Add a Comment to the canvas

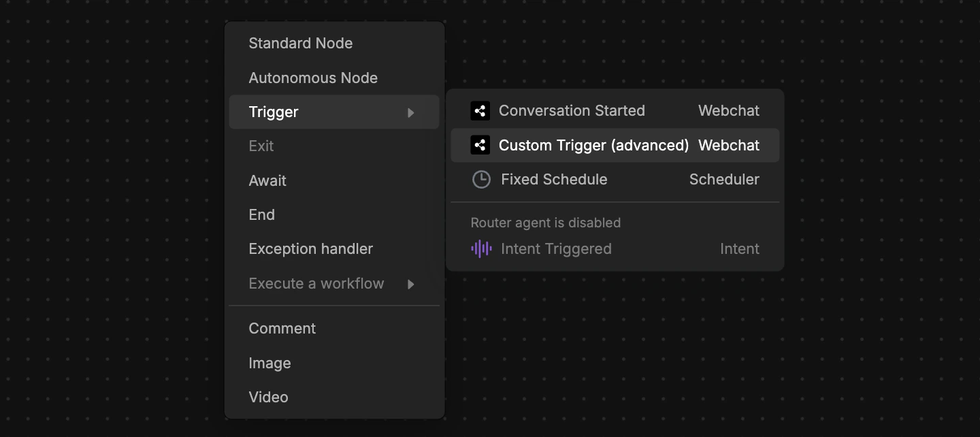click(x=282, y=329)
